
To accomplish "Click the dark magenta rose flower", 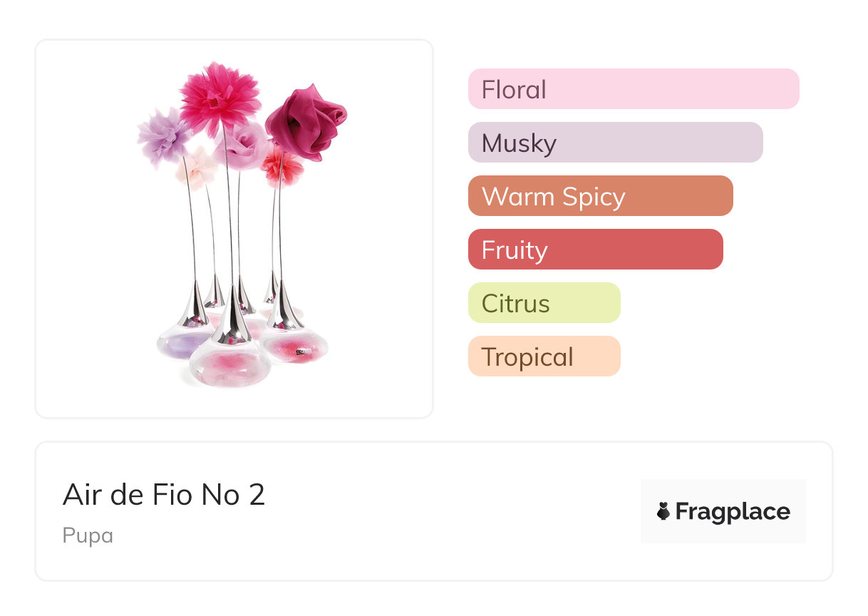I will (306, 123).
